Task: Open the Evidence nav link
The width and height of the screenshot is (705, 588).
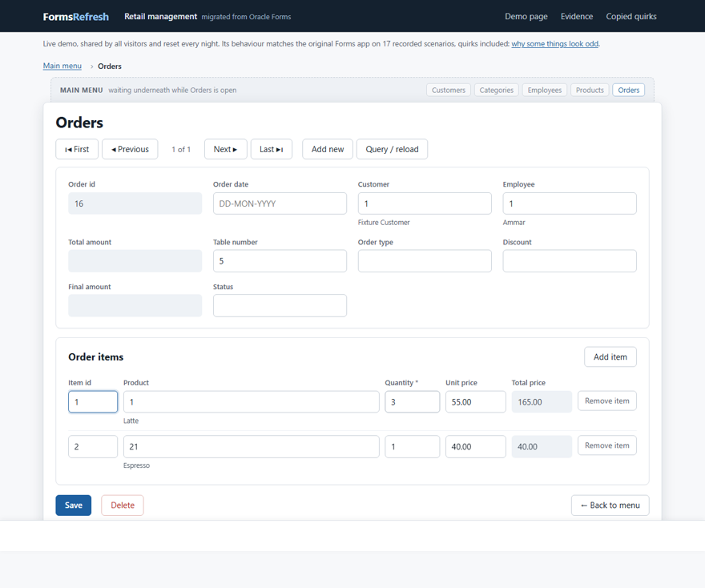Action: tap(576, 16)
